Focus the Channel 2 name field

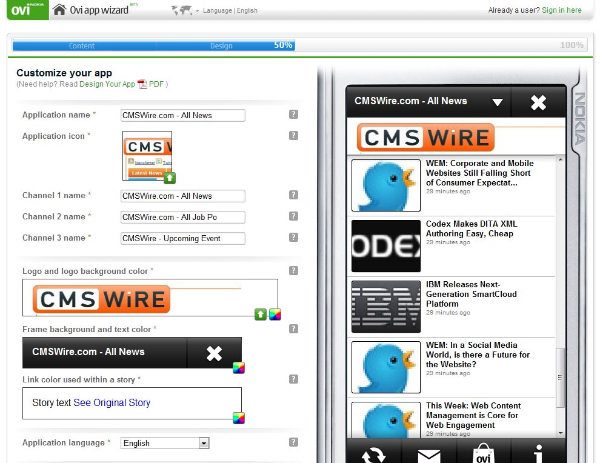pyautogui.click(x=183, y=217)
